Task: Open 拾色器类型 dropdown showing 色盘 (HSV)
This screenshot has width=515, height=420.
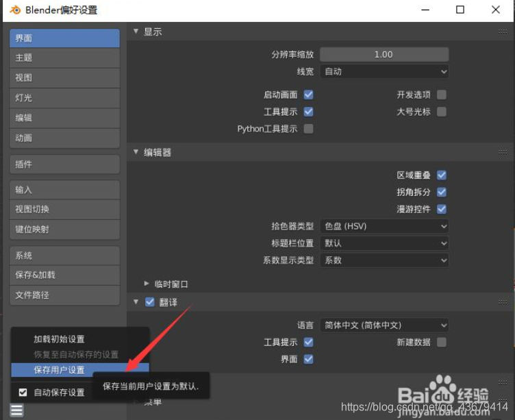Action: [384, 226]
